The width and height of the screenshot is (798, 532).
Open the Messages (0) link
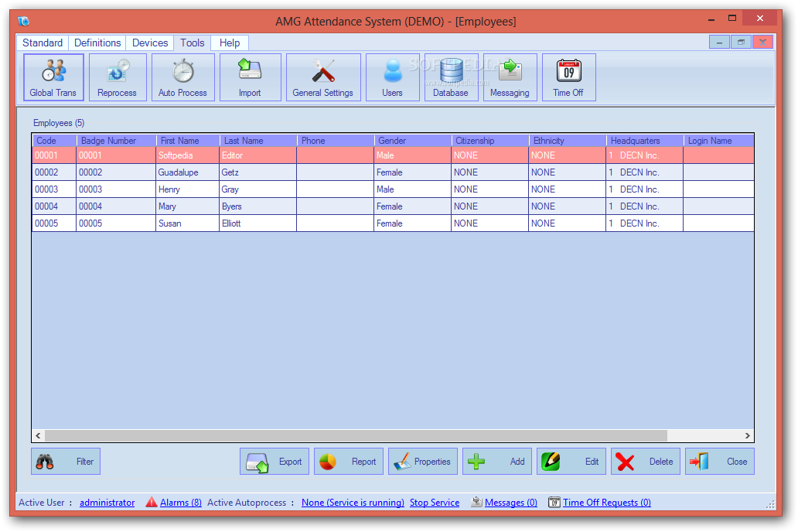click(x=511, y=503)
